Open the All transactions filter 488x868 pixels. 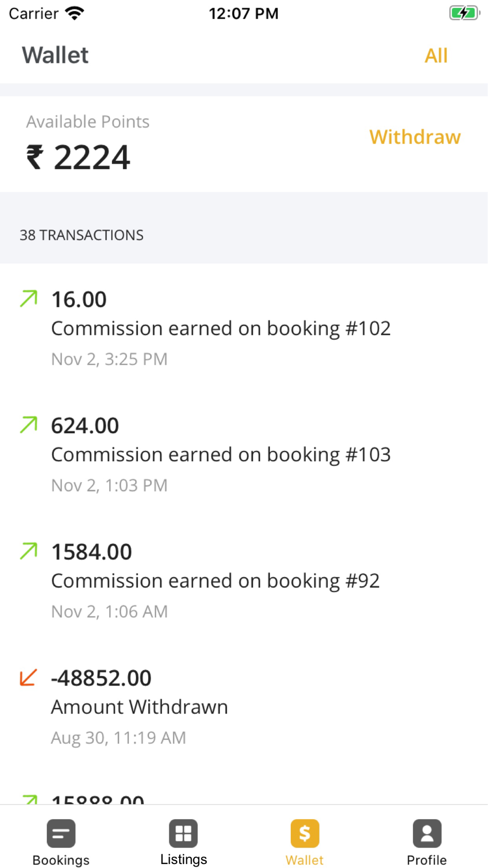436,56
